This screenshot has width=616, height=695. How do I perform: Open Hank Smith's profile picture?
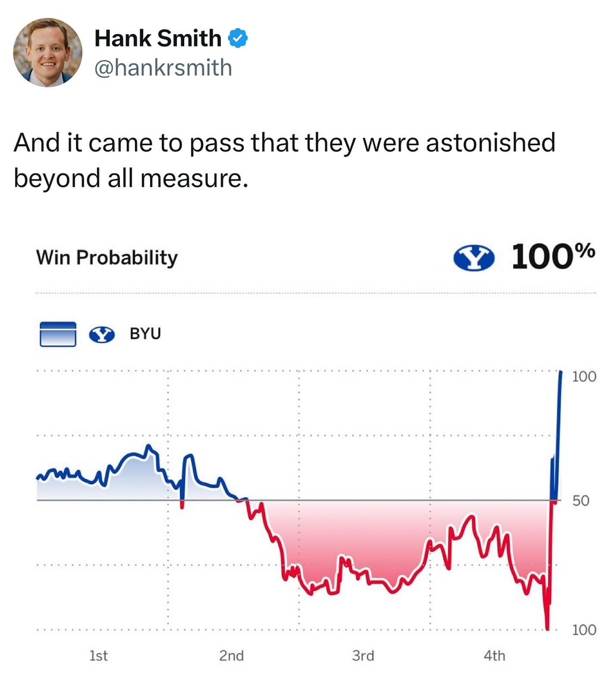(x=48, y=52)
